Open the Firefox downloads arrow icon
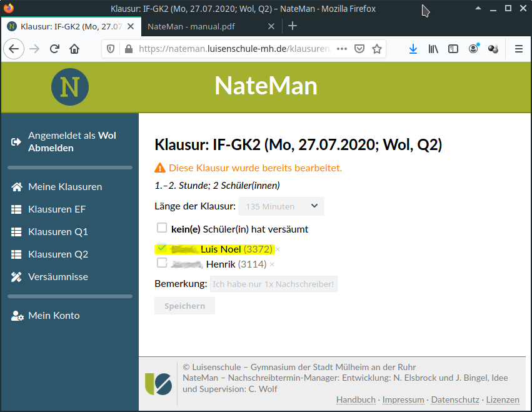Image resolution: width=532 pixels, height=412 pixels. 413,49
